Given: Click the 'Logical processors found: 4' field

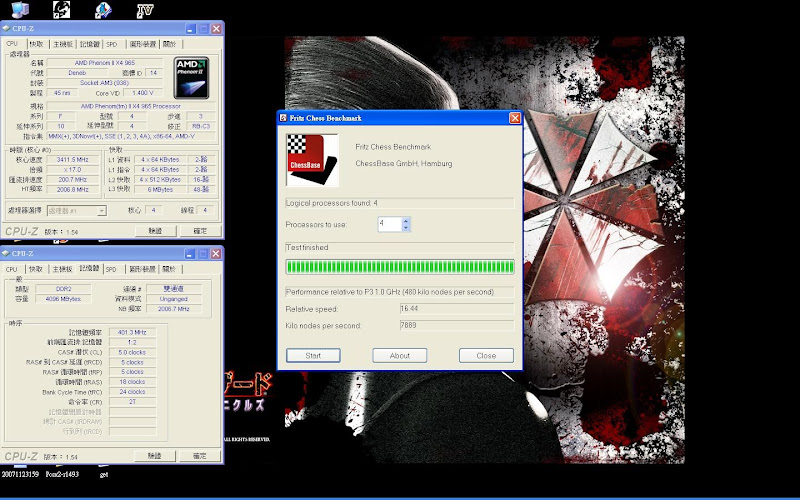Looking at the screenshot, I should pyautogui.click(x=400, y=203).
